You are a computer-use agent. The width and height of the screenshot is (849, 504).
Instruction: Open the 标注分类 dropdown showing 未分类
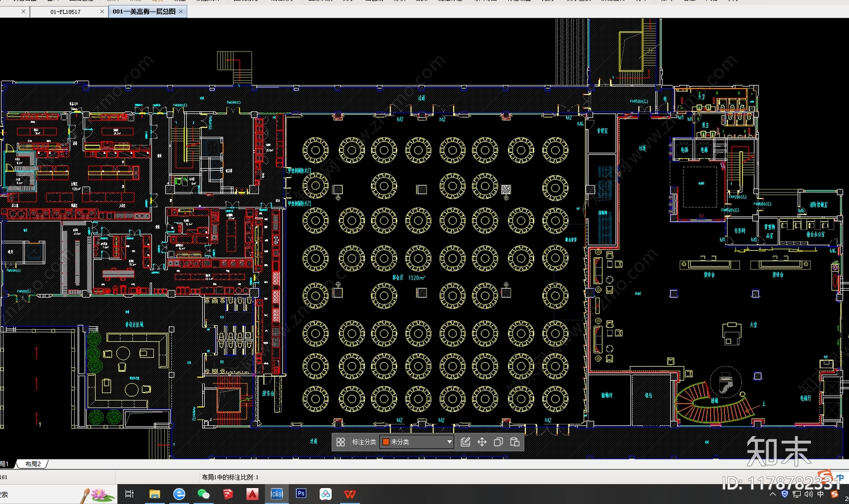click(417, 442)
